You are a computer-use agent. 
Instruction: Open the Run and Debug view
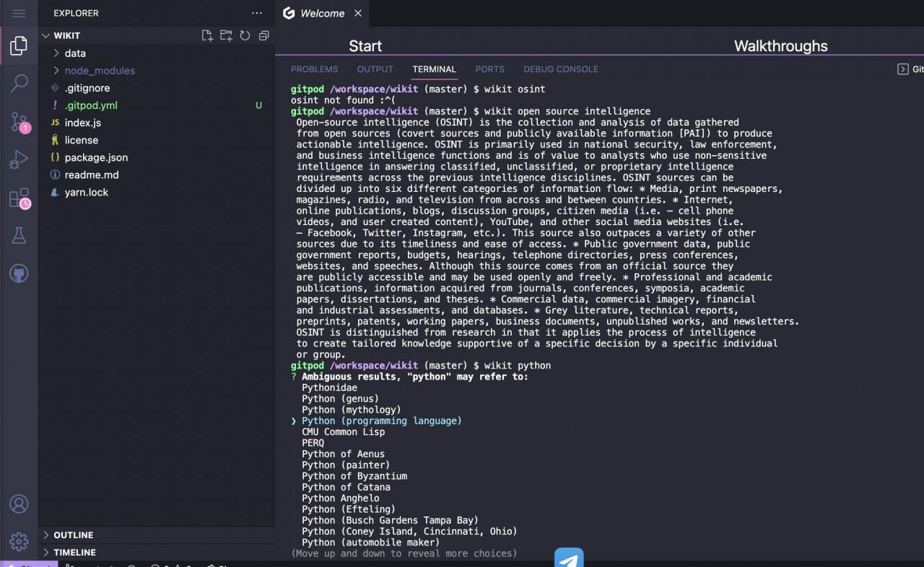pyautogui.click(x=19, y=159)
